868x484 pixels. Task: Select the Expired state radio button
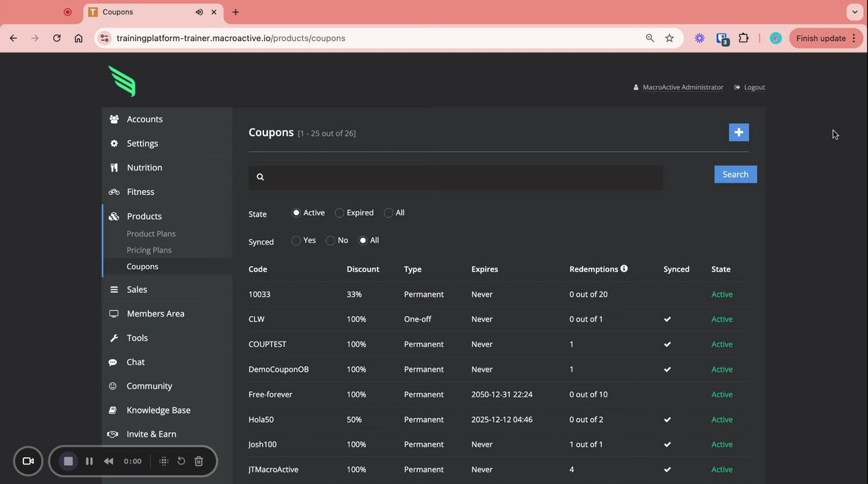click(x=339, y=212)
